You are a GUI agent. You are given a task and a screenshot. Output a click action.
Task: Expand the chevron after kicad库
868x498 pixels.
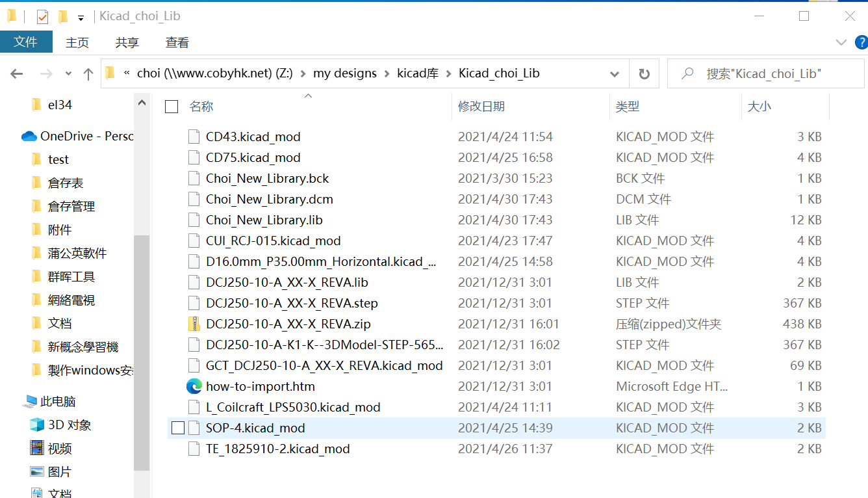(x=449, y=73)
